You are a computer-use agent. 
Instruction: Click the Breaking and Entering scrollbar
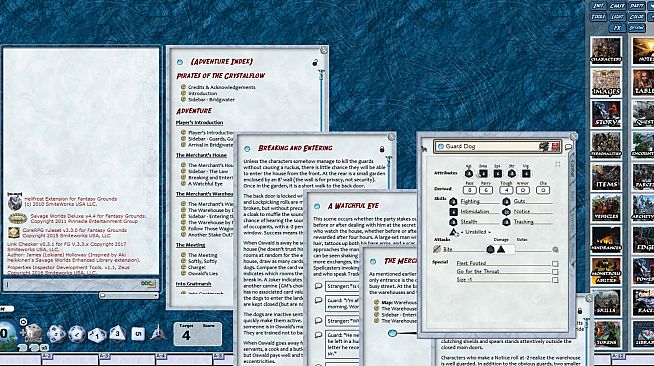tap(388, 172)
